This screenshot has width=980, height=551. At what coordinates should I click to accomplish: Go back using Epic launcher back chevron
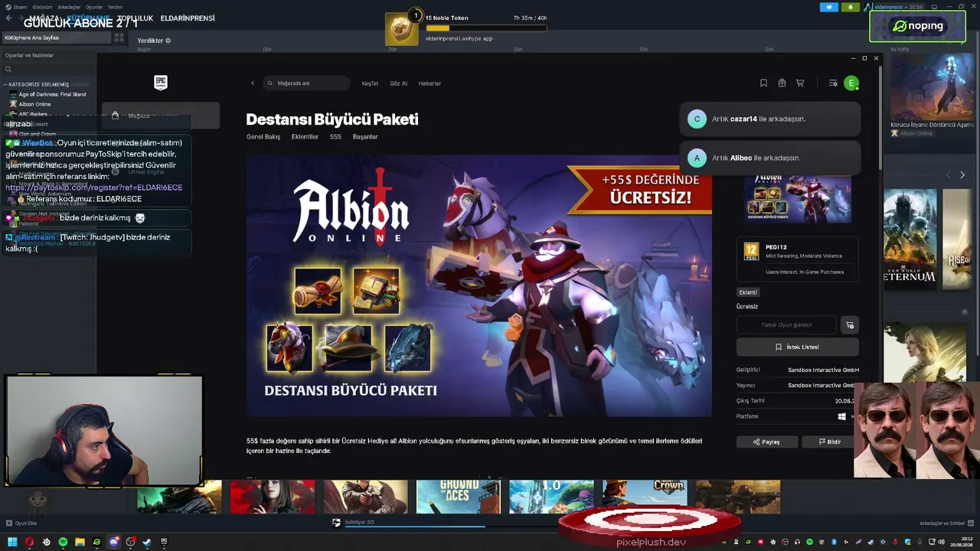[253, 83]
